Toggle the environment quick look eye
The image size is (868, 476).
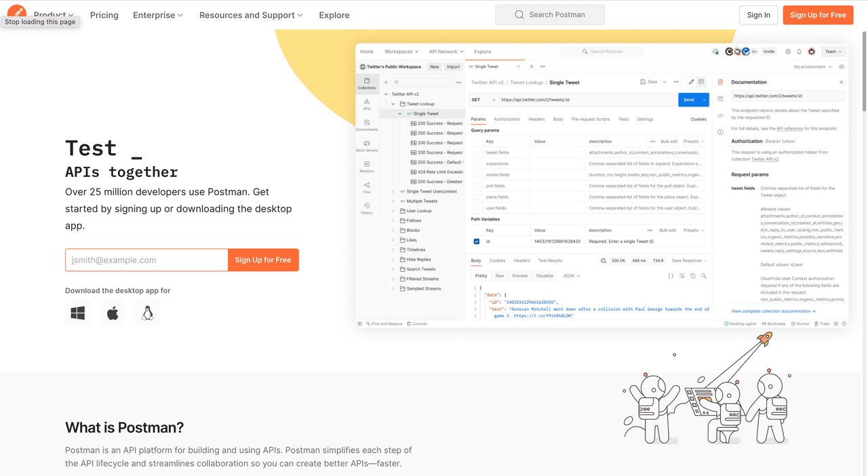(x=841, y=66)
